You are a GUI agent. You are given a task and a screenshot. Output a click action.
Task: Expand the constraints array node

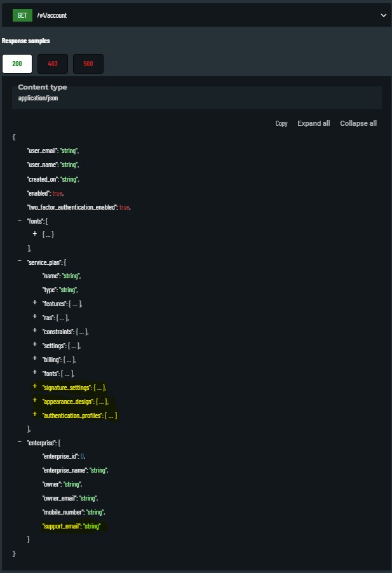coord(35,331)
